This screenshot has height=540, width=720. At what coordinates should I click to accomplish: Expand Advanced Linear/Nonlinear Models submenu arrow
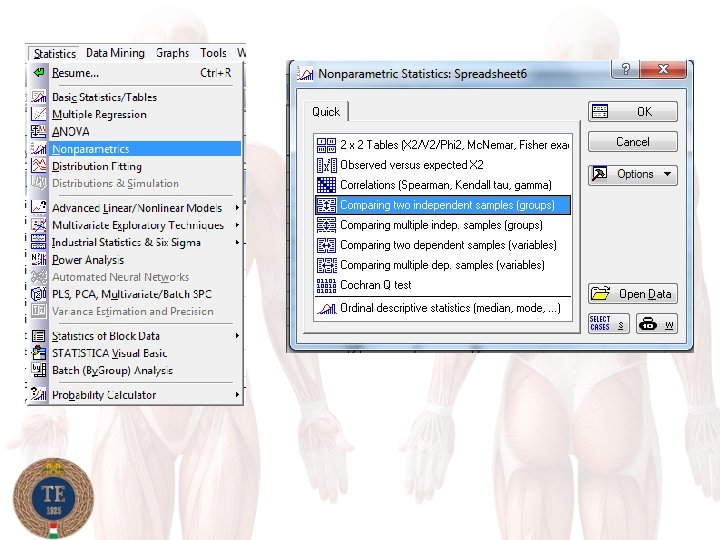pyautogui.click(x=237, y=208)
